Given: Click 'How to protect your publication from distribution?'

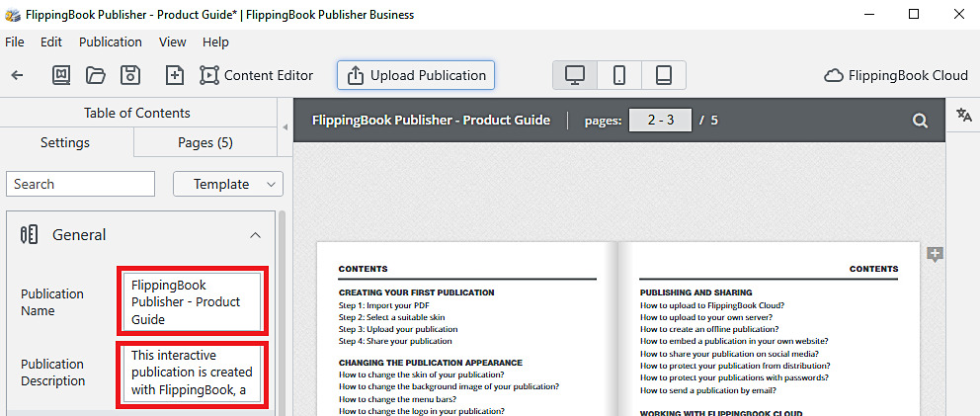Looking at the screenshot, I should point(735,366).
